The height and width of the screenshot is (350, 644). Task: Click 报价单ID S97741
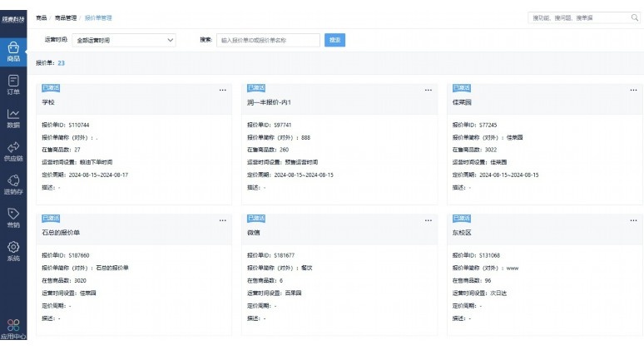269,125
